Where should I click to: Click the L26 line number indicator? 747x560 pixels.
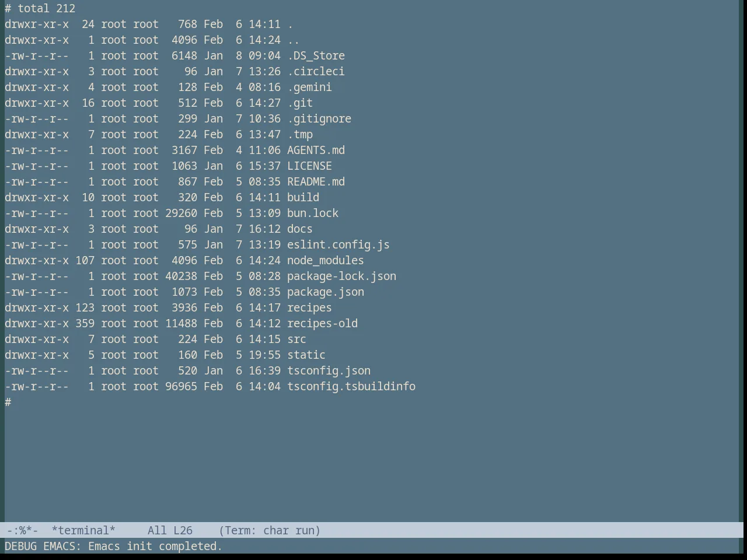[x=183, y=530]
